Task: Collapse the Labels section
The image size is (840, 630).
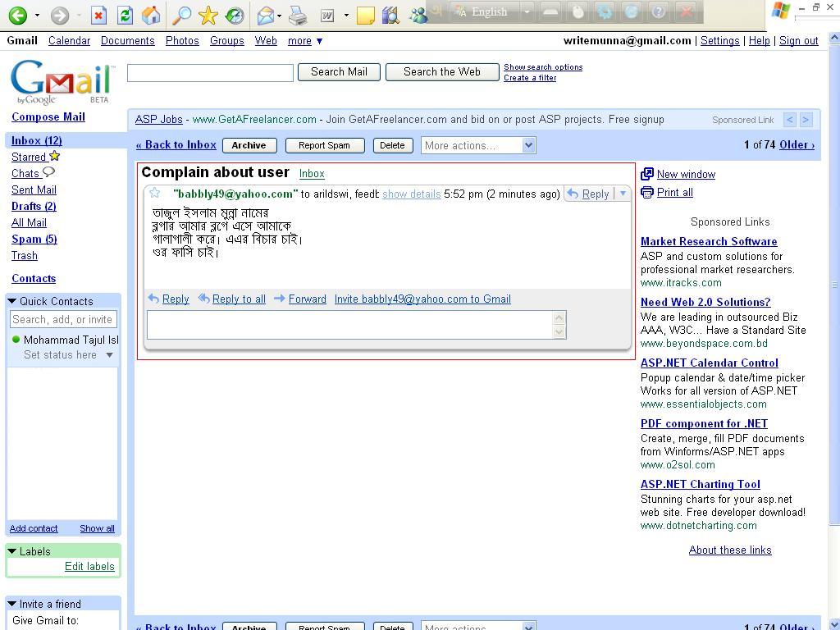Action: [x=12, y=551]
